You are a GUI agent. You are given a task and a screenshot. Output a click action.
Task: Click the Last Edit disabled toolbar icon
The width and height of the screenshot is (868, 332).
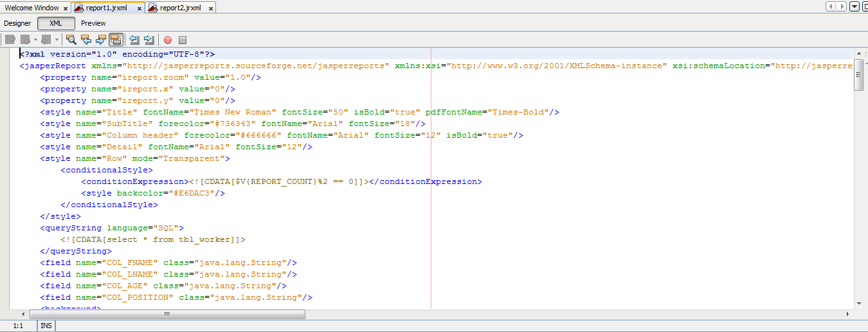[10, 40]
